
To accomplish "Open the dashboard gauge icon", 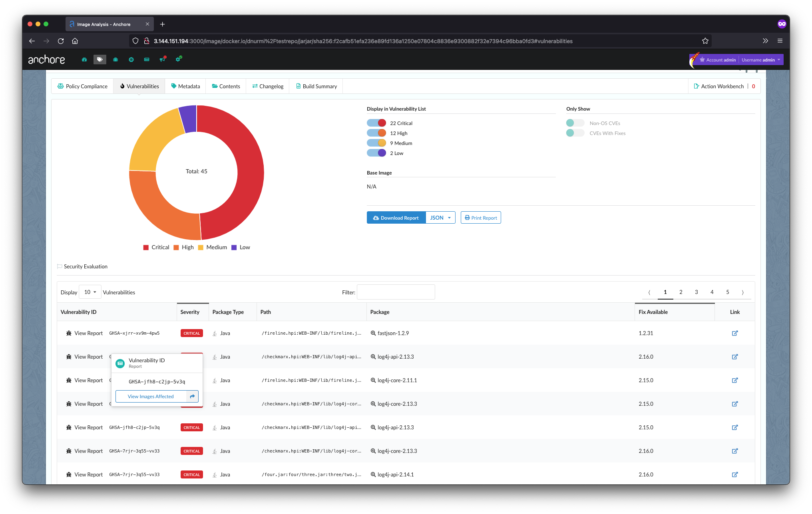I will [84, 60].
